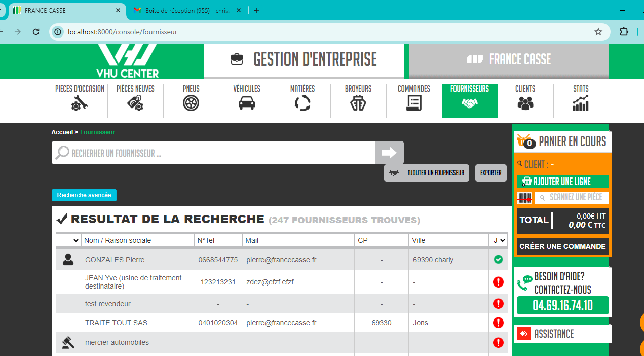
Task: Click green check status for GONZALES Pierre
Action: pos(498,260)
